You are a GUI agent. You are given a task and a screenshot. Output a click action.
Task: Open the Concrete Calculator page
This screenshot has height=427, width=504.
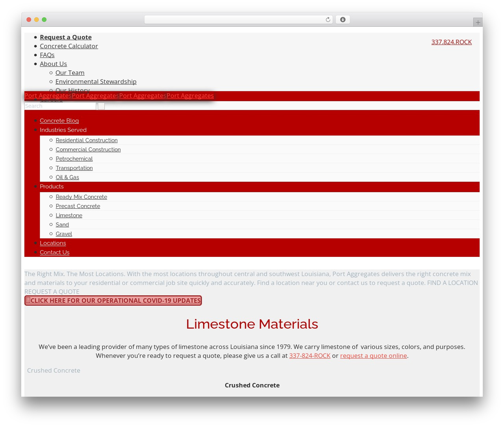69,46
